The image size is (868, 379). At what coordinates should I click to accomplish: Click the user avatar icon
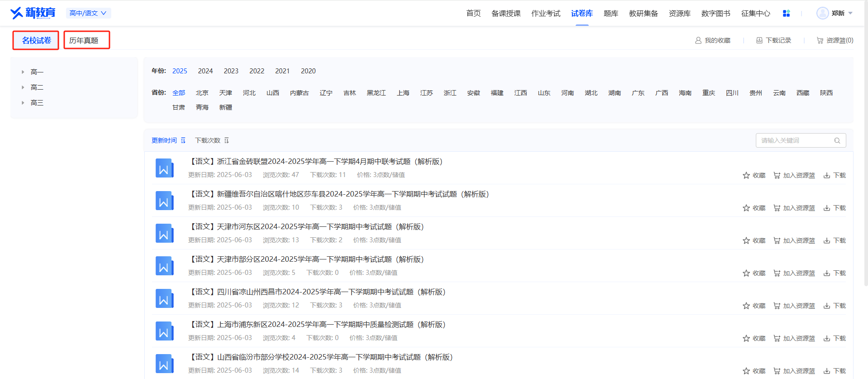click(x=822, y=13)
